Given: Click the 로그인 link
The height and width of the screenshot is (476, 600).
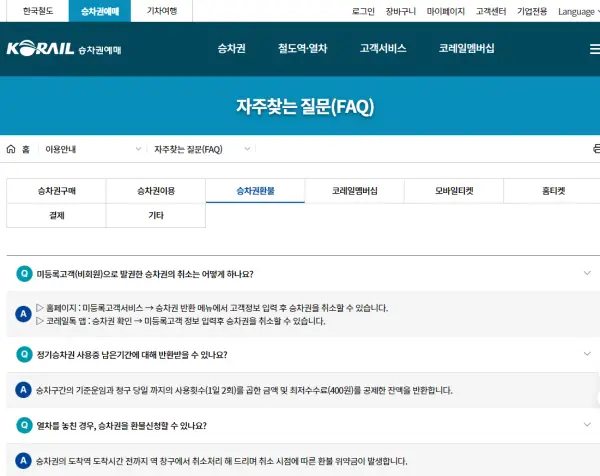Looking at the screenshot, I should tap(363, 11).
